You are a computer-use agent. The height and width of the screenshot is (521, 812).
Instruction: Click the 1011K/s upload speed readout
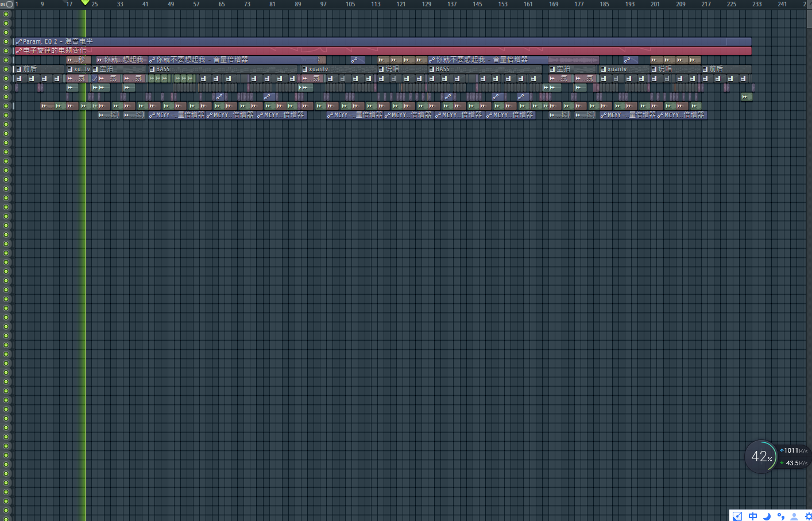click(795, 451)
